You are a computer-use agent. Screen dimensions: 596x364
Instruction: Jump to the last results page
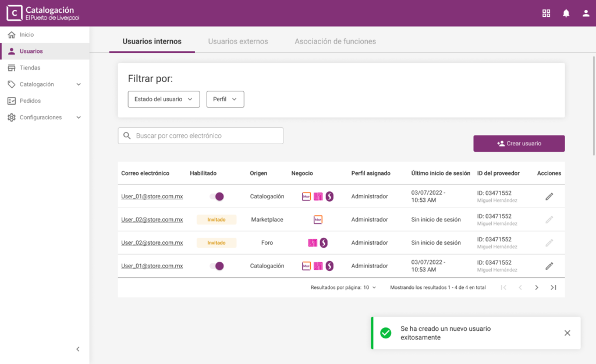(x=554, y=287)
